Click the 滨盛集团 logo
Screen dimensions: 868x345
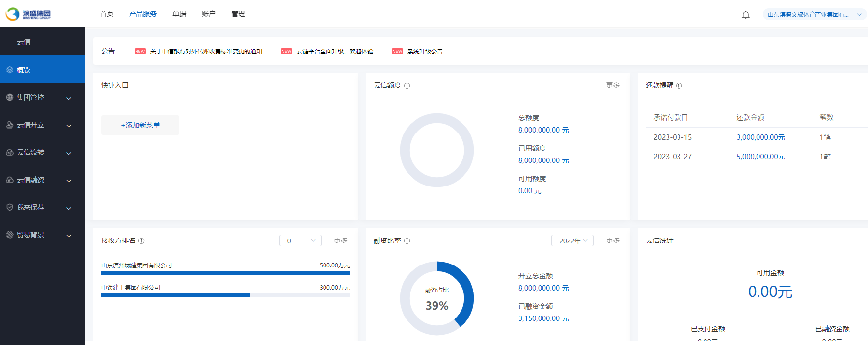point(28,14)
